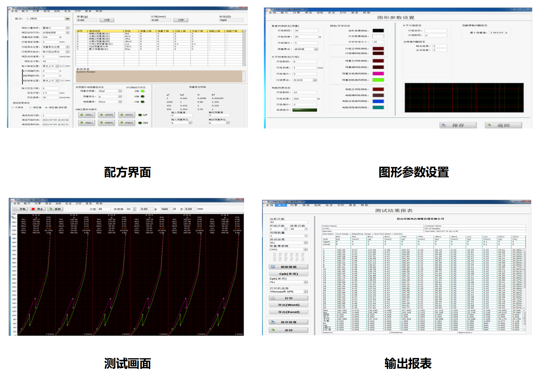
Task: Open 设定 menu in graph settings window
Action: 331,13
